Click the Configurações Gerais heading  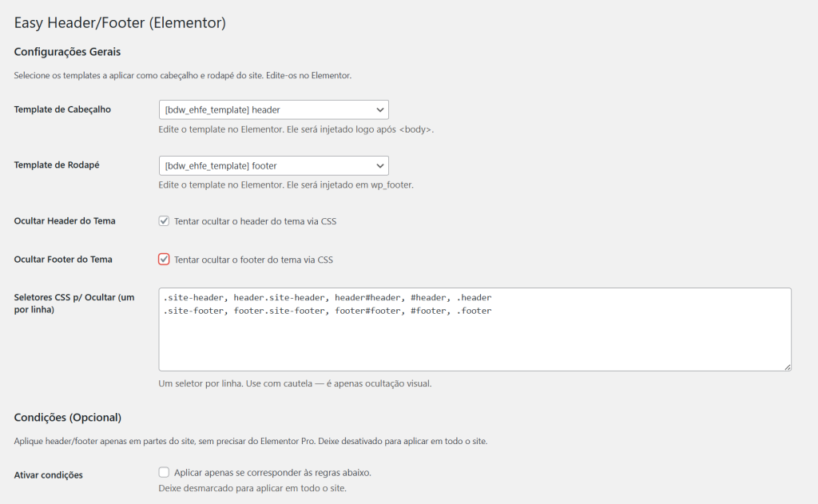(x=67, y=52)
